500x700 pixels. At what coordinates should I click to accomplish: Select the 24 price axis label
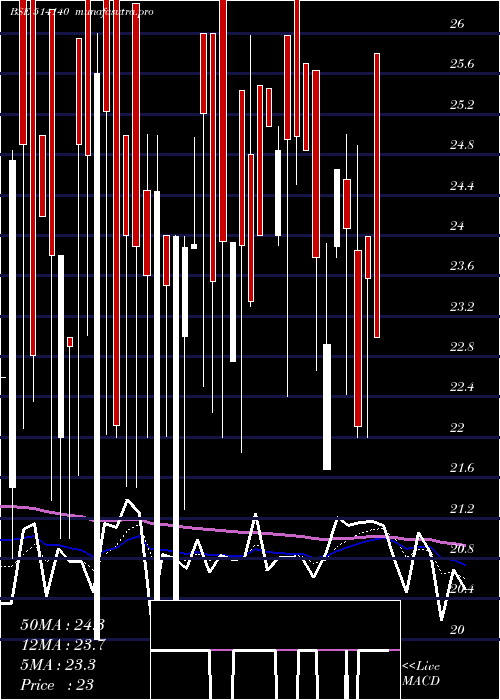457,225
